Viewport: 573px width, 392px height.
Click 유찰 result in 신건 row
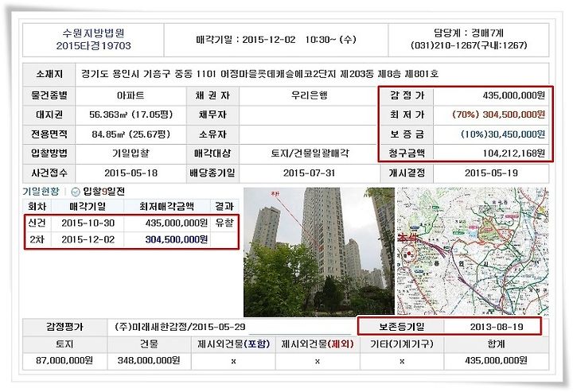[224, 223]
